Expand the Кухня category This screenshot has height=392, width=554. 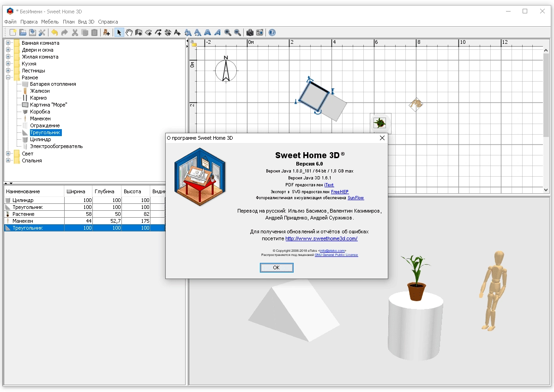[x=8, y=64]
